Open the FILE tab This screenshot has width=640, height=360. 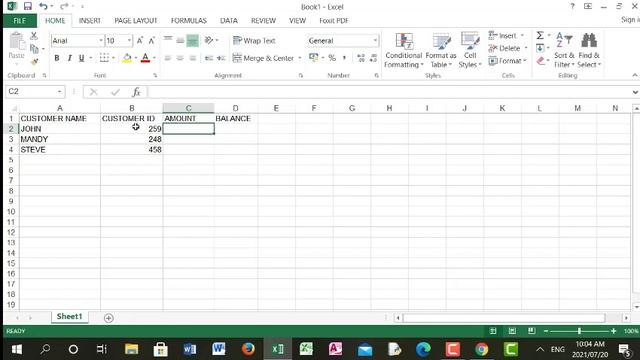[20, 20]
